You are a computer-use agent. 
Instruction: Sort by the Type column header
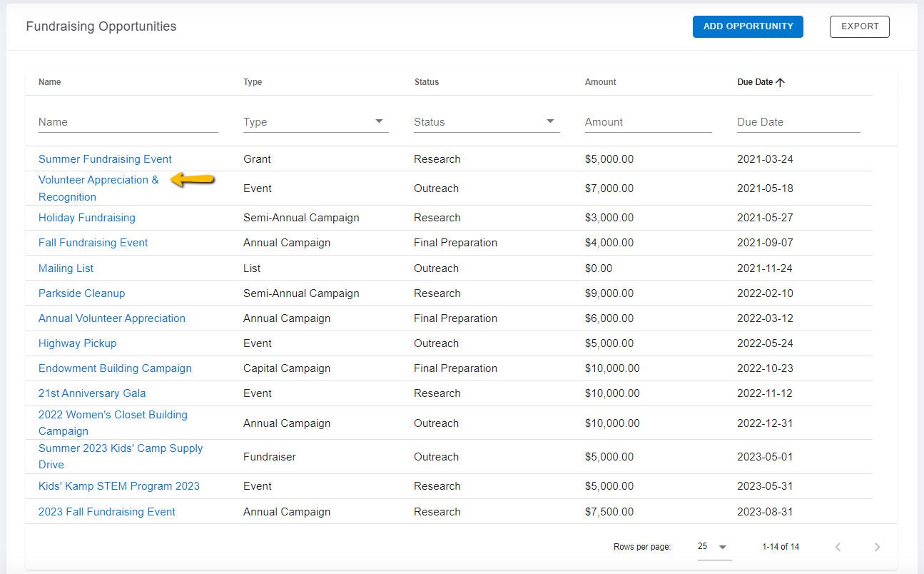click(253, 82)
